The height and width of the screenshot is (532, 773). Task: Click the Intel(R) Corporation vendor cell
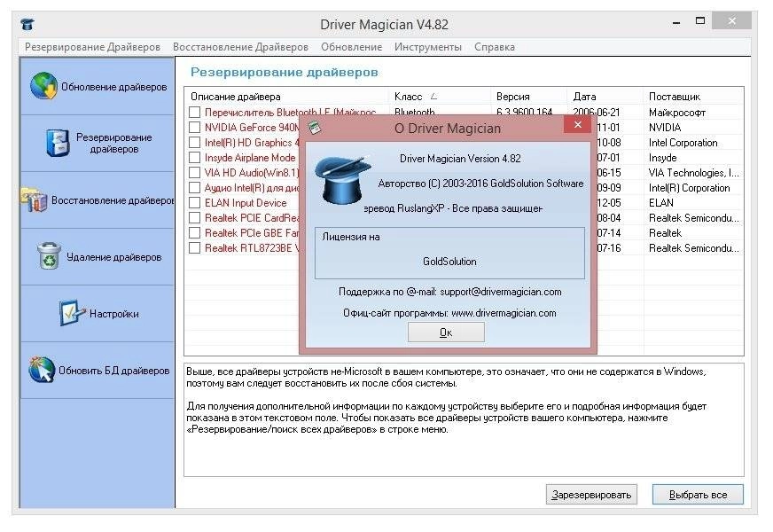tap(689, 188)
